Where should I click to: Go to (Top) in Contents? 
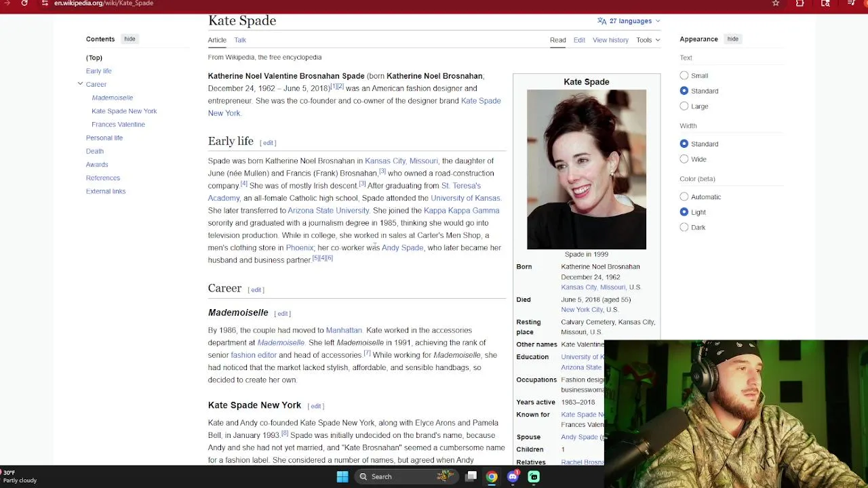click(94, 58)
